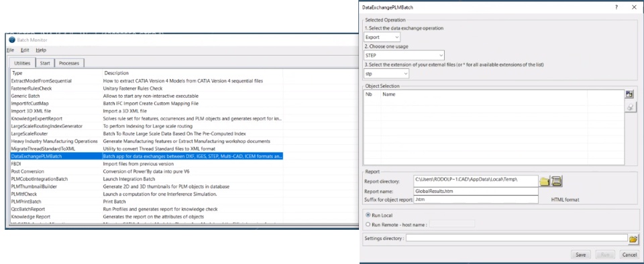Click the Type column header in Batch Monitor

tap(56, 73)
